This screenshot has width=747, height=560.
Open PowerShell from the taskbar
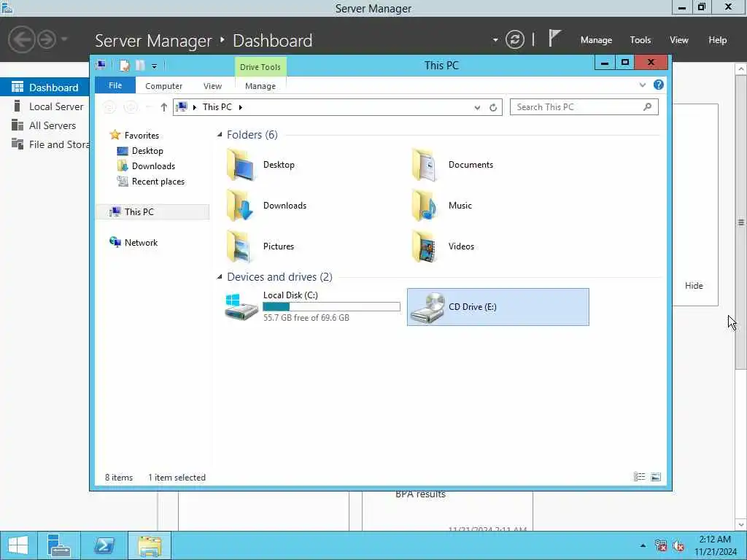104,545
